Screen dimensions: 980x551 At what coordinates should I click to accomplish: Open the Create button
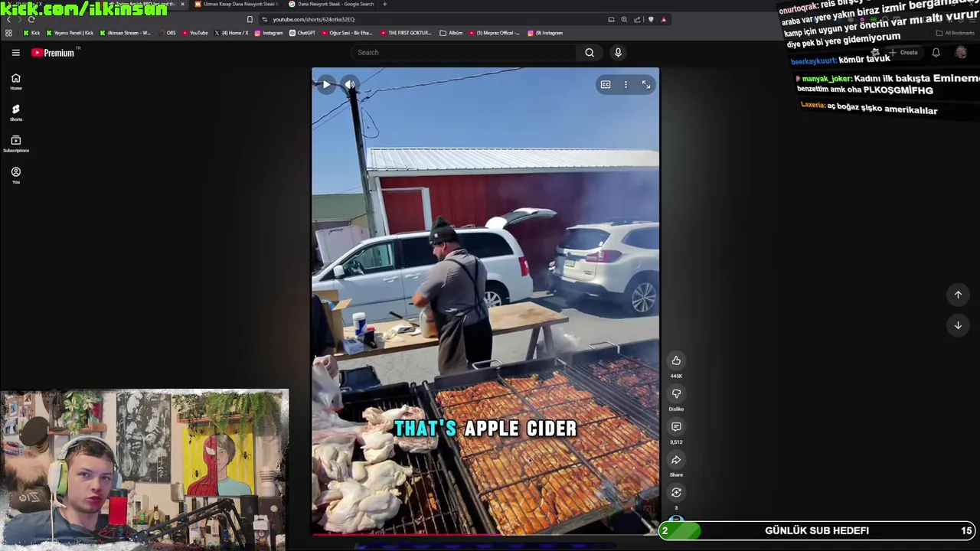(x=904, y=53)
